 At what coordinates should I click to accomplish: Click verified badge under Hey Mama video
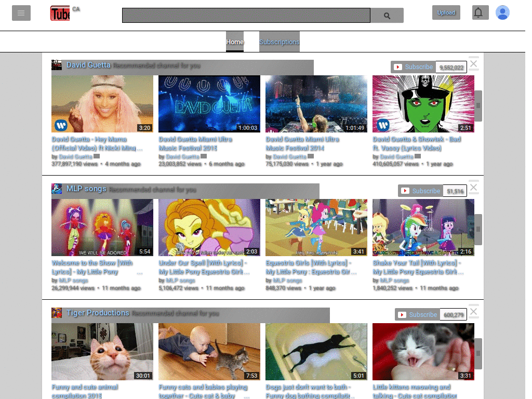click(97, 156)
